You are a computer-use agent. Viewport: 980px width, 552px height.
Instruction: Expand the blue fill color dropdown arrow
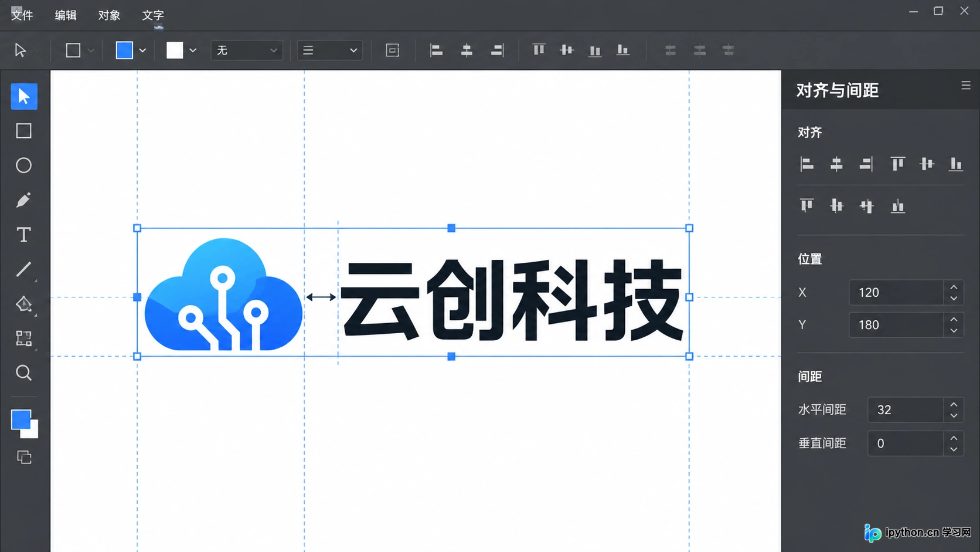[x=142, y=50]
